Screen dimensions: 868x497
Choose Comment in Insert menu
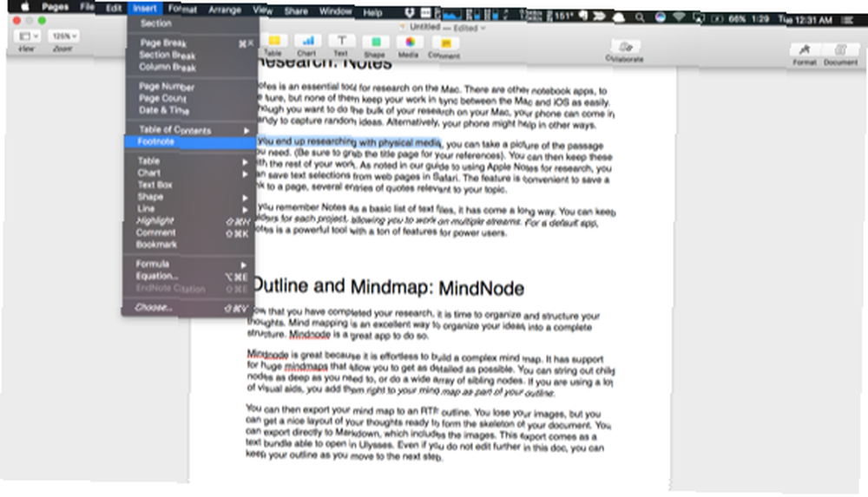pos(189,233)
